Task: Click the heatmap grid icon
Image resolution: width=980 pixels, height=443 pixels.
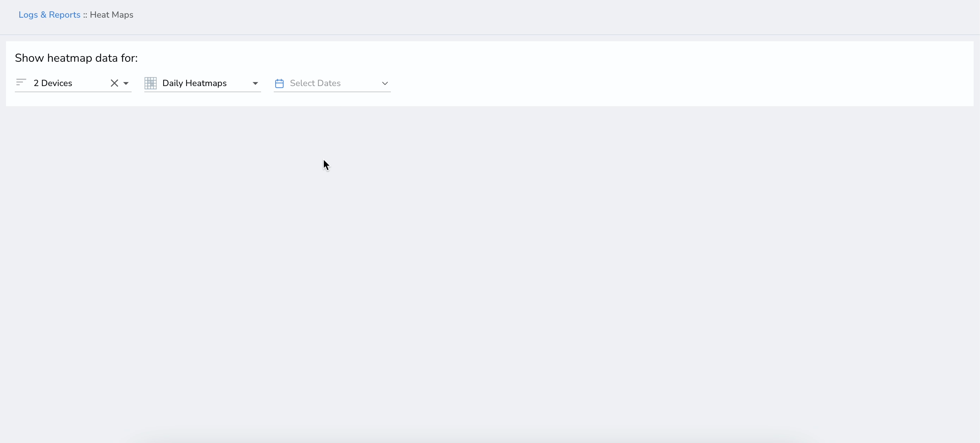Action: tap(151, 83)
